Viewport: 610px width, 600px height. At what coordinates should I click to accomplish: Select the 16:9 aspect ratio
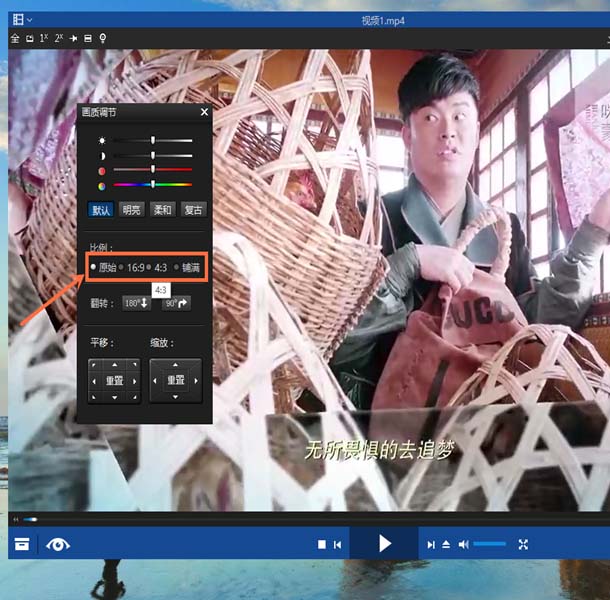(x=132, y=267)
